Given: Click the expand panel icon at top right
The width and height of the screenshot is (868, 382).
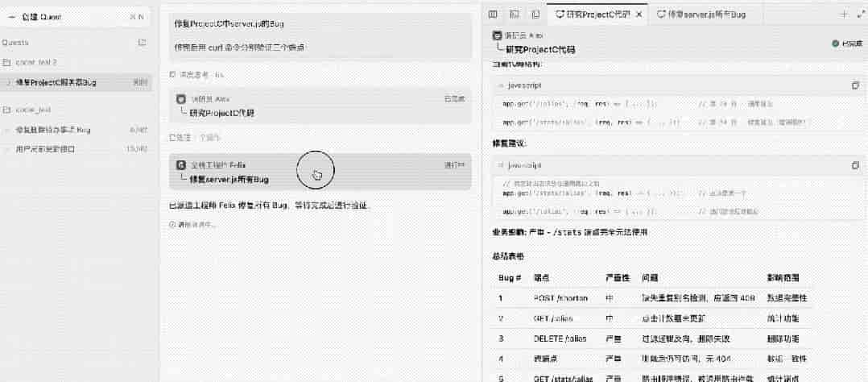Looking at the screenshot, I should (x=860, y=15).
